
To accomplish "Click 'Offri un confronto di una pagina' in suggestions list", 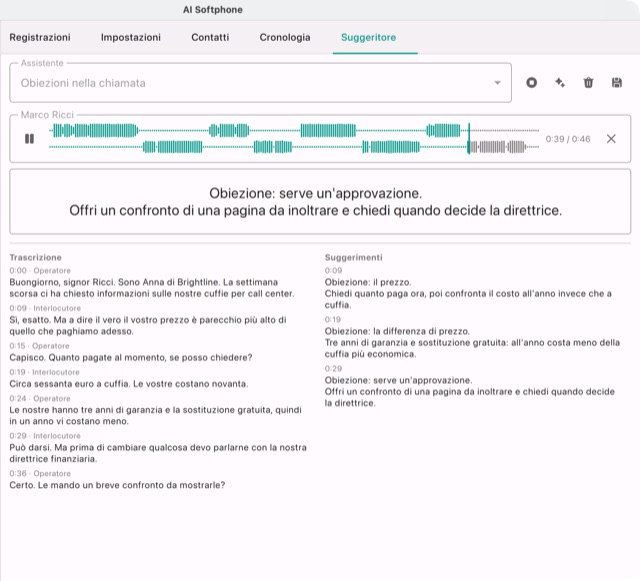I will pyautogui.click(x=470, y=397).
